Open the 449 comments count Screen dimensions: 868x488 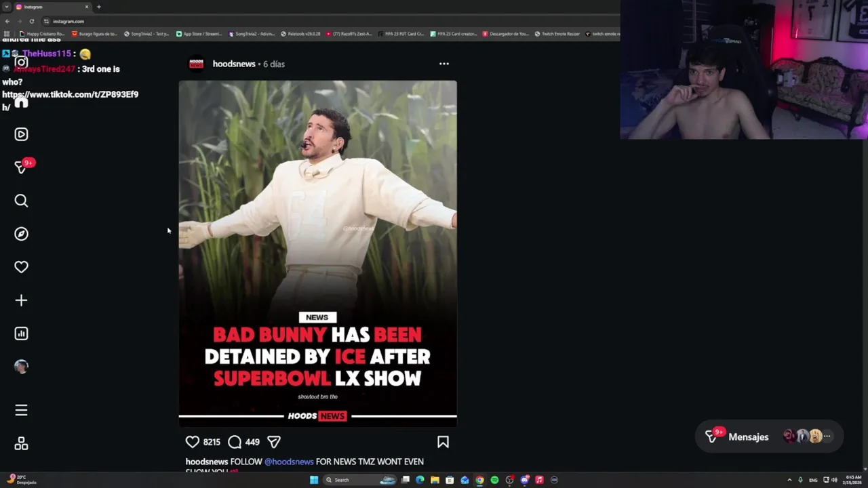(252, 442)
